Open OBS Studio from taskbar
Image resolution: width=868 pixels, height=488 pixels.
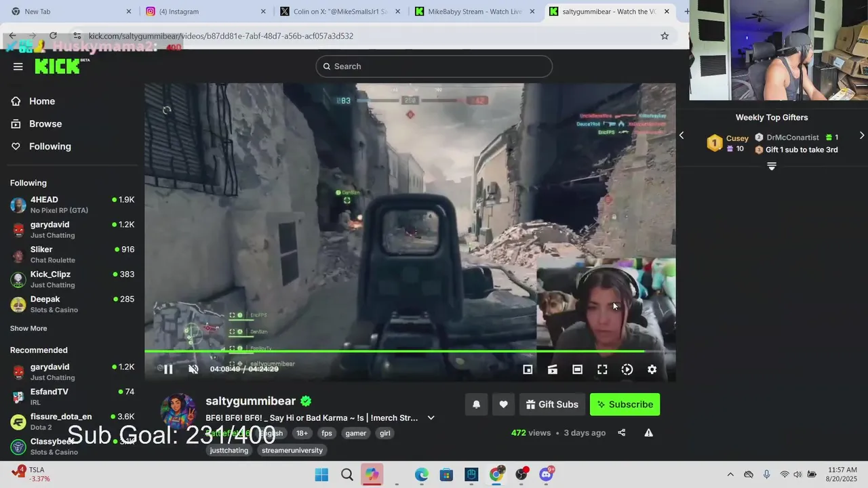521,474
